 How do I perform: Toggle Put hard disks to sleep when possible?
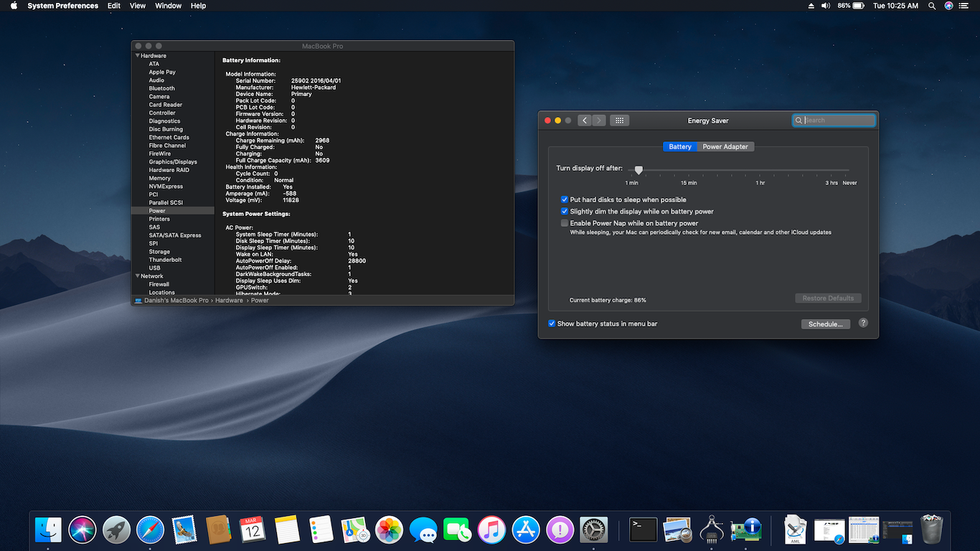(x=565, y=199)
